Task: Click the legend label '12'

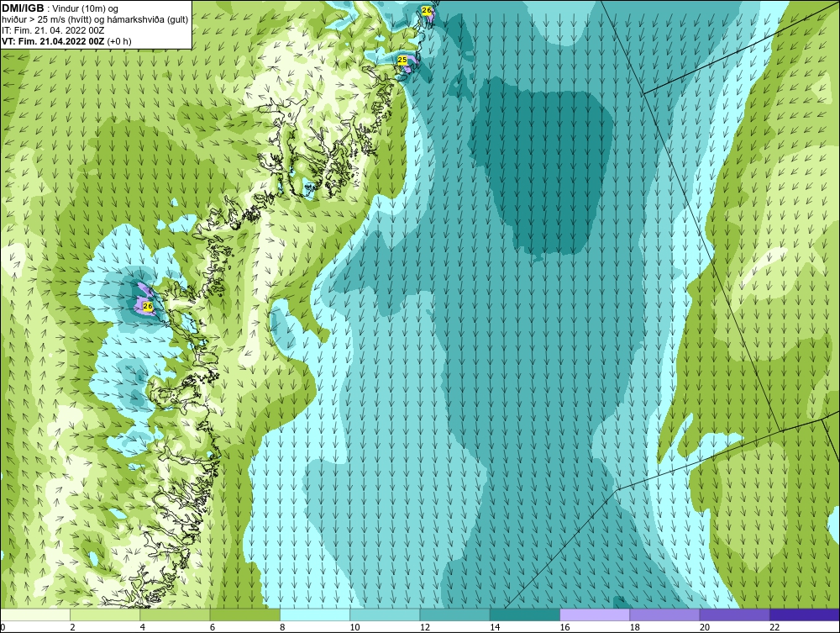Action: pos(425,628)
